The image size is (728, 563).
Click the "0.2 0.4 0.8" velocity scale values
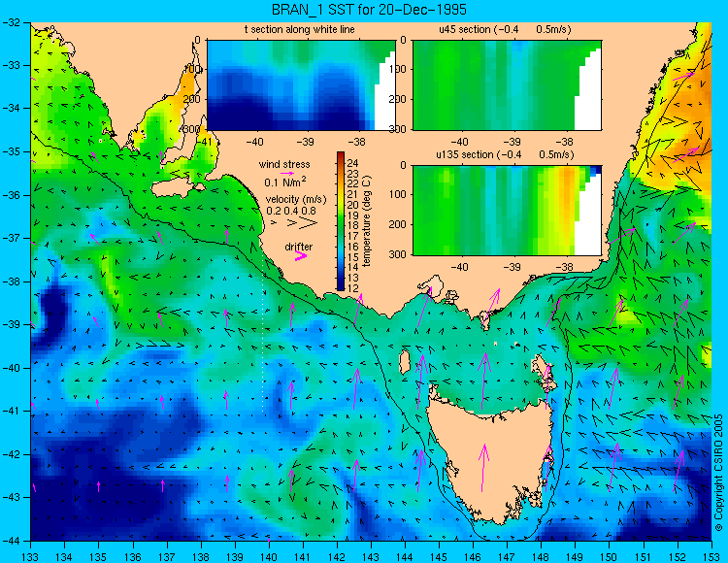[x=291, y=211]
